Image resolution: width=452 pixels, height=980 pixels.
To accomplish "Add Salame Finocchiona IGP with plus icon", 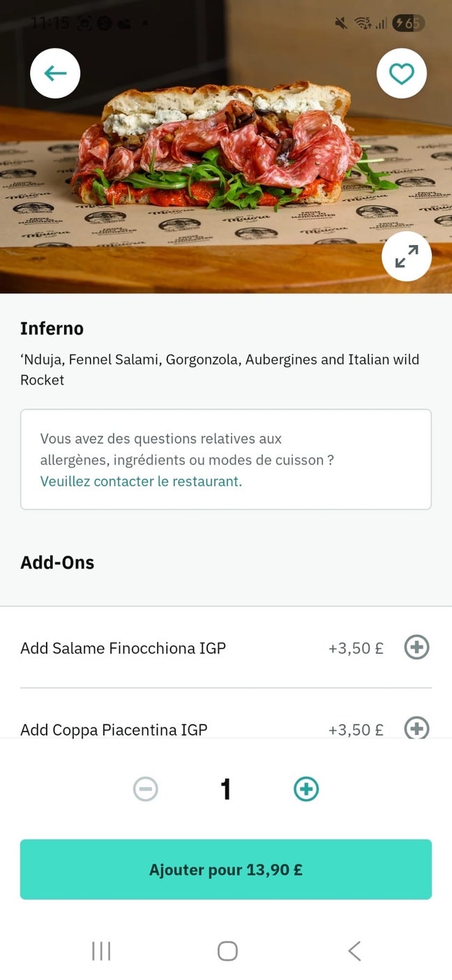I will (x=416, y=648).
